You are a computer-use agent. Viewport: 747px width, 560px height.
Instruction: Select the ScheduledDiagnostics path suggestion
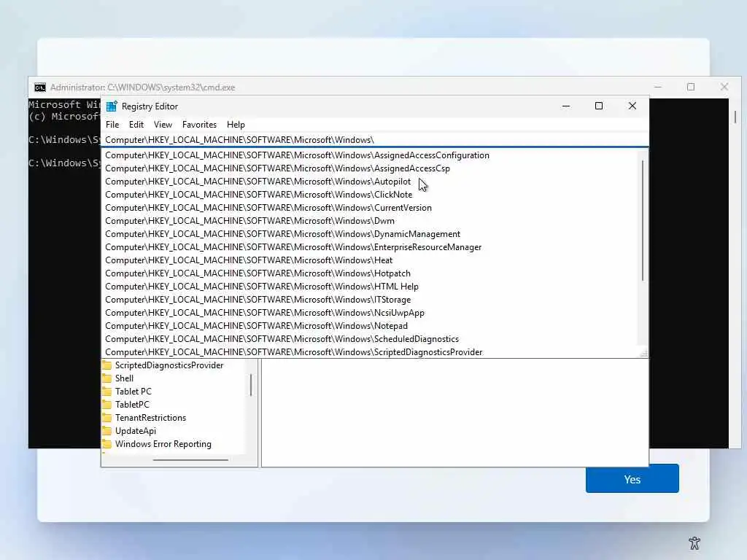click(x=370, y=339)
